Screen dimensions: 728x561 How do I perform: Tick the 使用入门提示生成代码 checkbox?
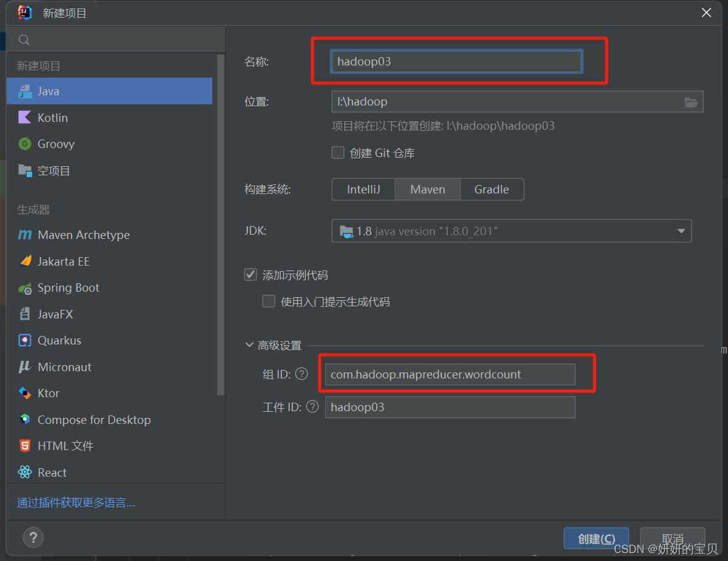point(269,301)
